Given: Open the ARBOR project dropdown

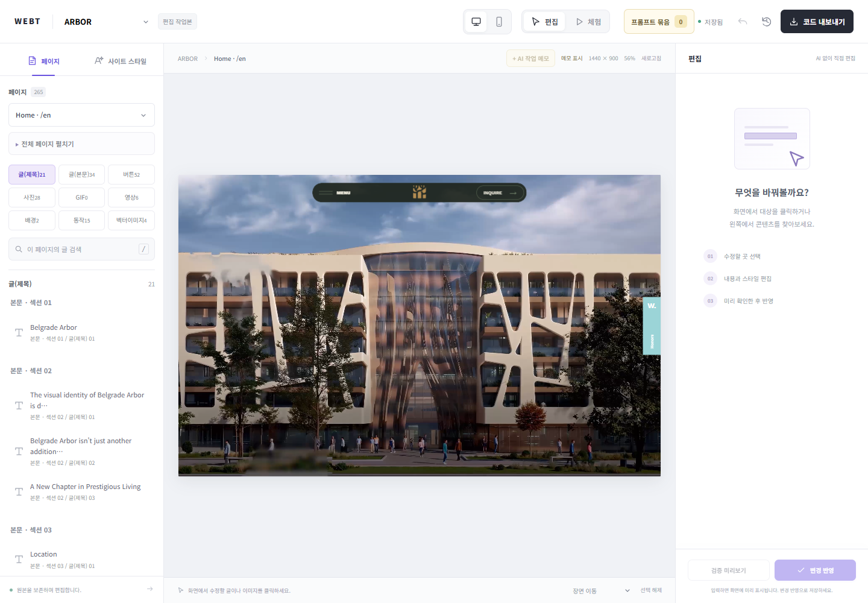Looking at the screenshot, I should (106, 22).
